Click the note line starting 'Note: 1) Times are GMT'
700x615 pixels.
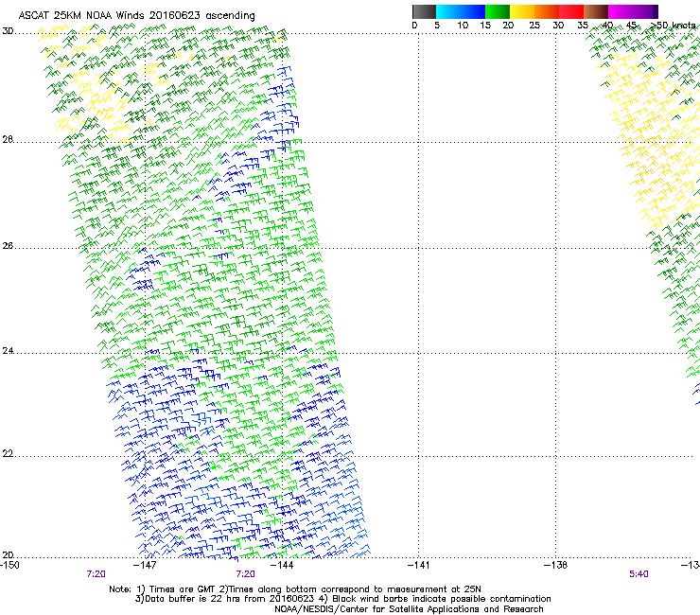click(x=295, y=589)
